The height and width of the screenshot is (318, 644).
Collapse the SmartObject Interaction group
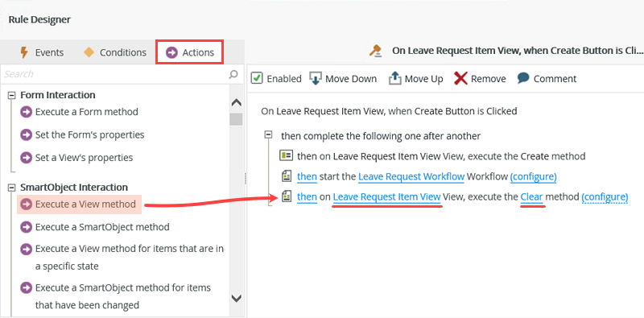coord(11,188)
